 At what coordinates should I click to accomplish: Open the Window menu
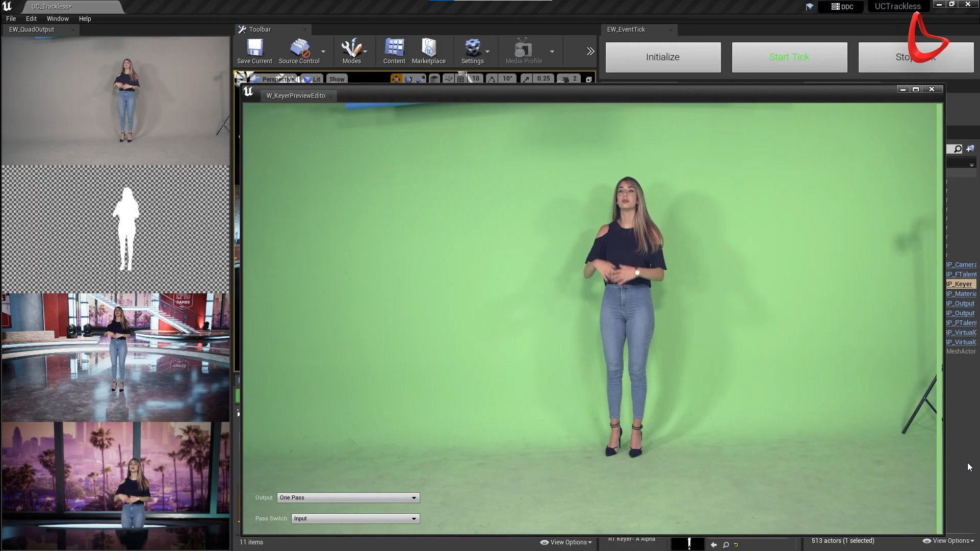tap(57, 18)
